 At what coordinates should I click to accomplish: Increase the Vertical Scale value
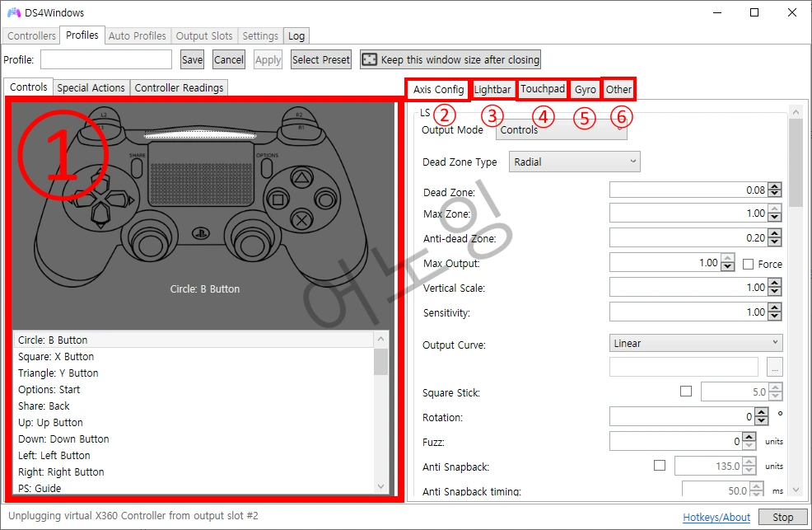[x=775, y=284]
